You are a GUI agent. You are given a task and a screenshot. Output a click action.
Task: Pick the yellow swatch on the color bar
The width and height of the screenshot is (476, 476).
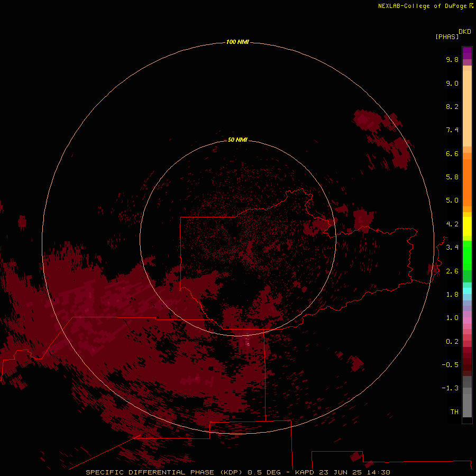tap(467, 226)
